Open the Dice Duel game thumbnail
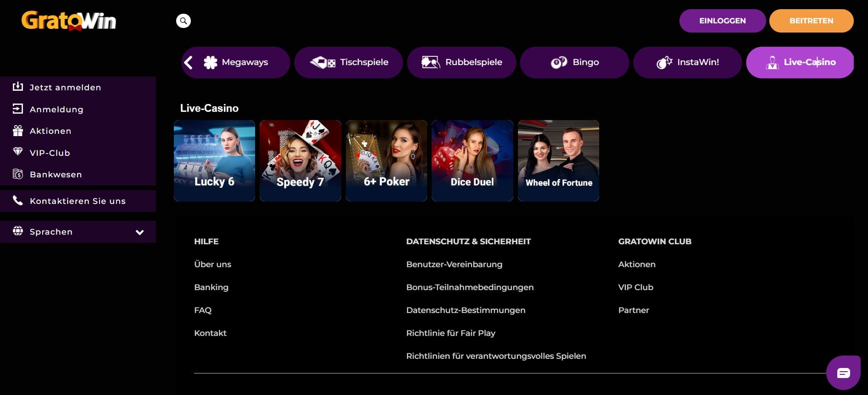This screenshot has width=868, height=395. pos(472,161)
